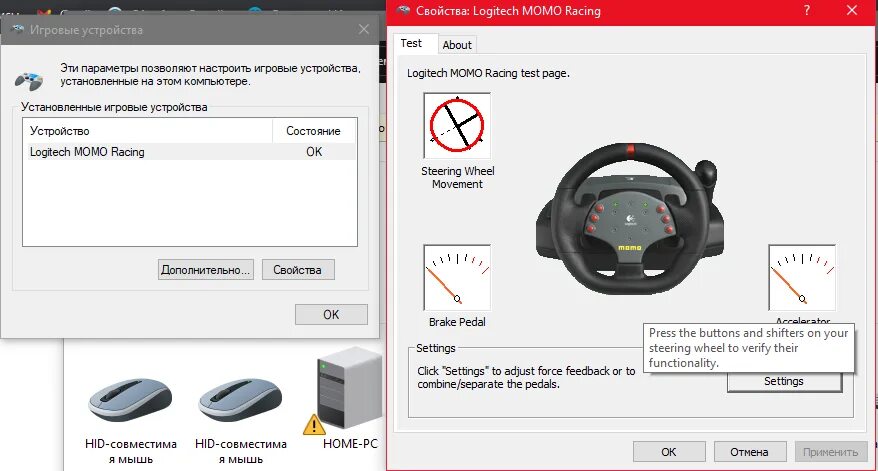Click the Применить button
878x471 pixels.
coord(830,452)
